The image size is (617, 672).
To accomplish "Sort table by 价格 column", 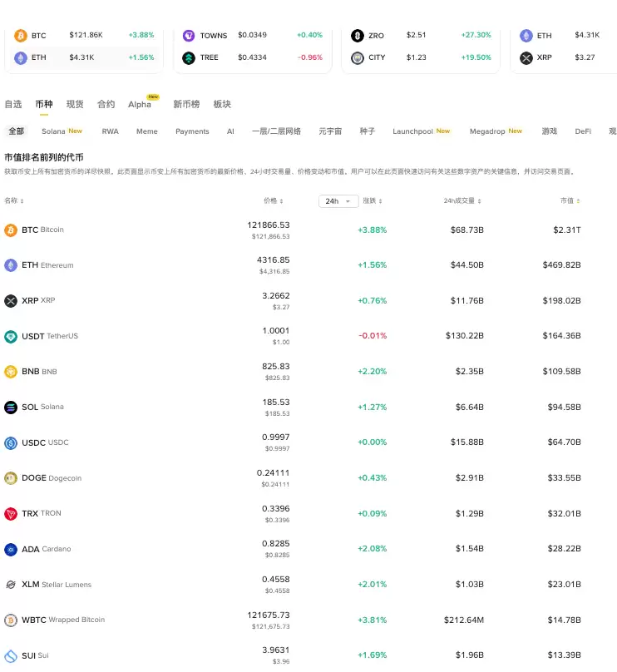I will click(274, 201).
